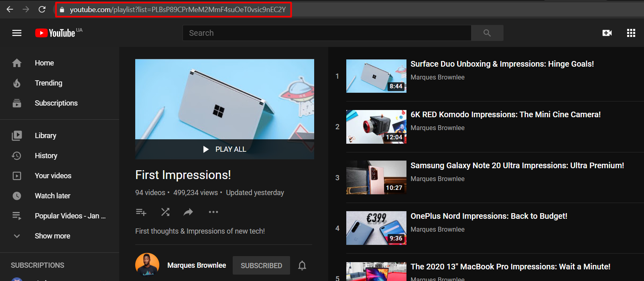Screen dimensions: 644x281
Task: Go back with the browser arrow
Action: pos(10,9)
